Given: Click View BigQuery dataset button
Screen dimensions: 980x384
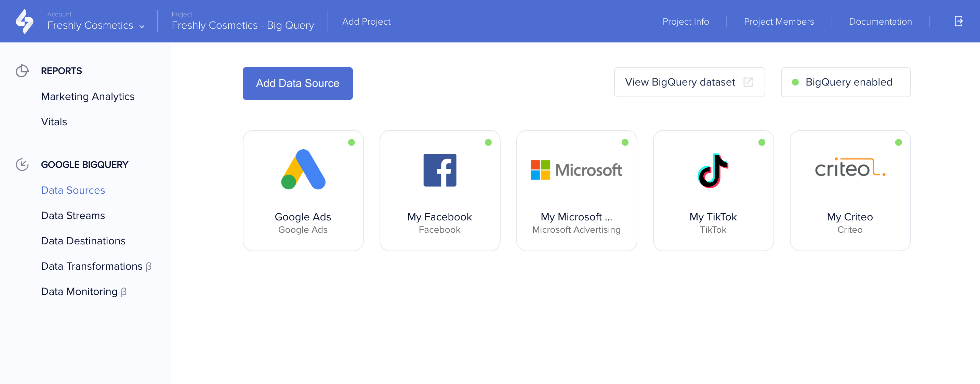Looking at the screenshot, I should click(689, 82).
